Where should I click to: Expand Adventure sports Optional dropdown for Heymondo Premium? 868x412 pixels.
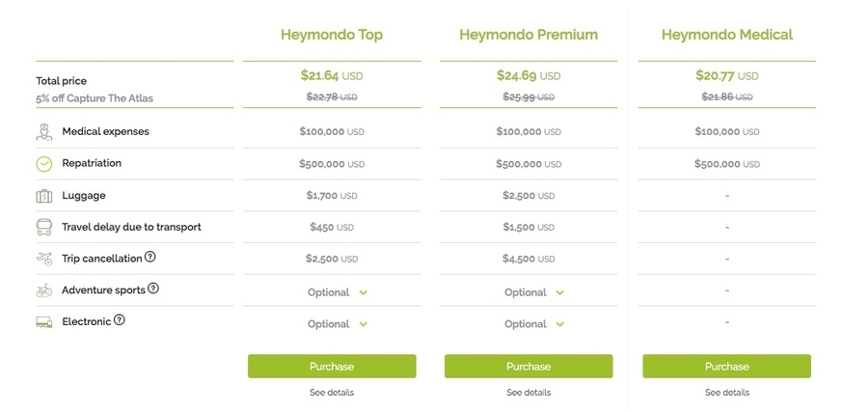534,292
